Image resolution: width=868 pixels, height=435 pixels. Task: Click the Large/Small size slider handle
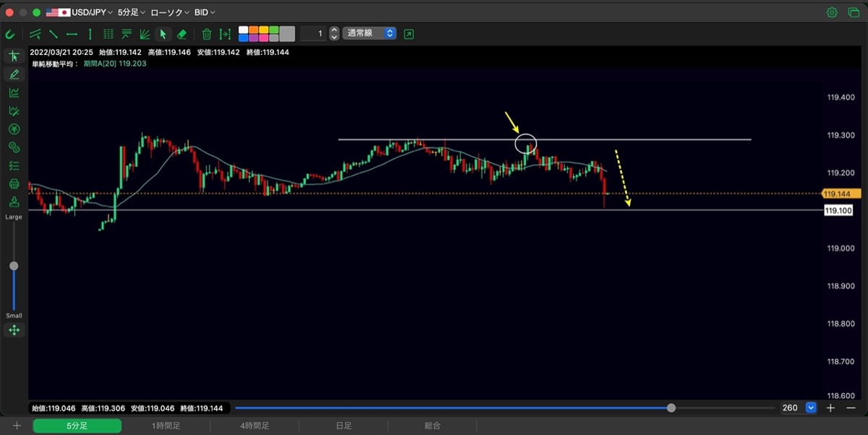tap(14, 266)
